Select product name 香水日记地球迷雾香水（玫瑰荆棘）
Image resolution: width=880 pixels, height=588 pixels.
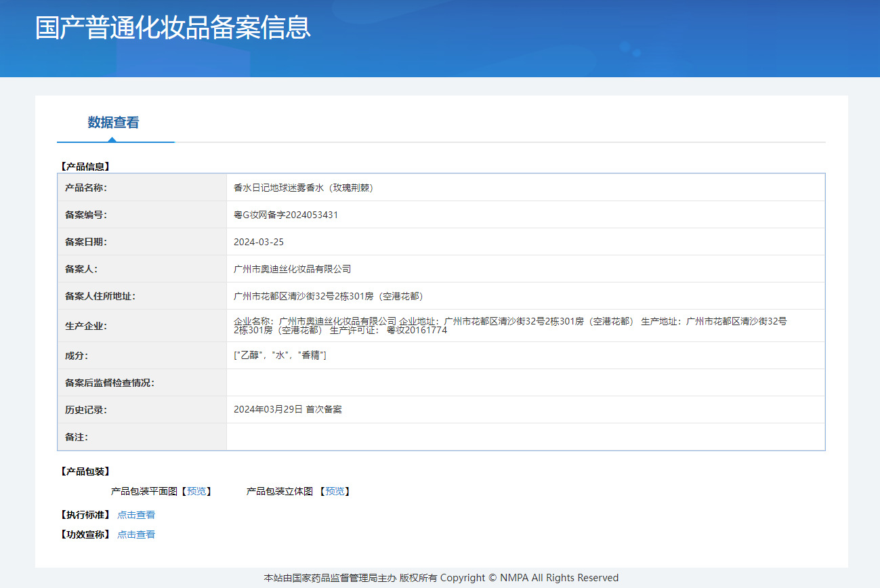[x=303, y=188]
